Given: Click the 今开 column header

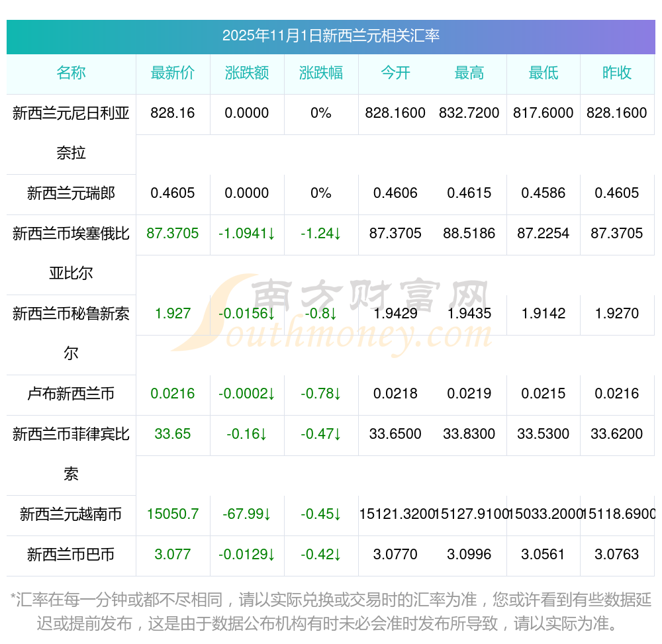Looking at the screenshot, I should click(x=395, y=73).
